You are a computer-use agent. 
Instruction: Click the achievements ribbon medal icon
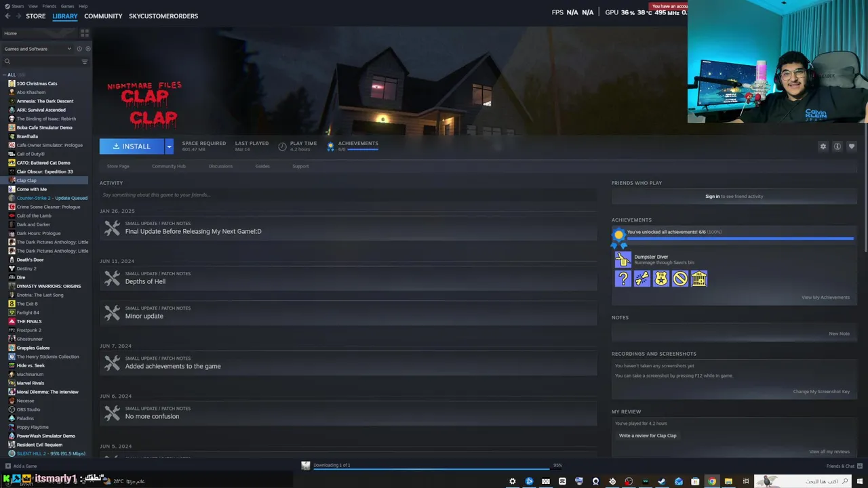tap(618, 237)
